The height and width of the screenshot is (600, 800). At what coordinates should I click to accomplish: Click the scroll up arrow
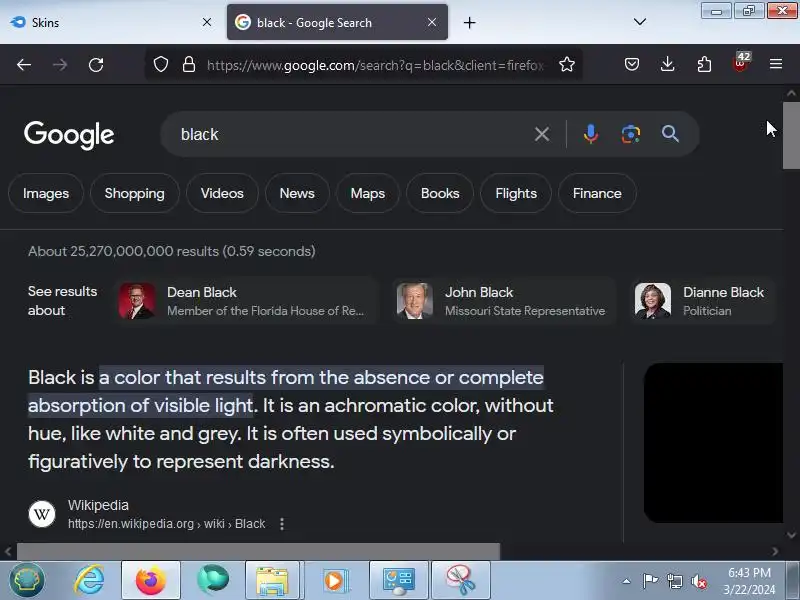791,93
